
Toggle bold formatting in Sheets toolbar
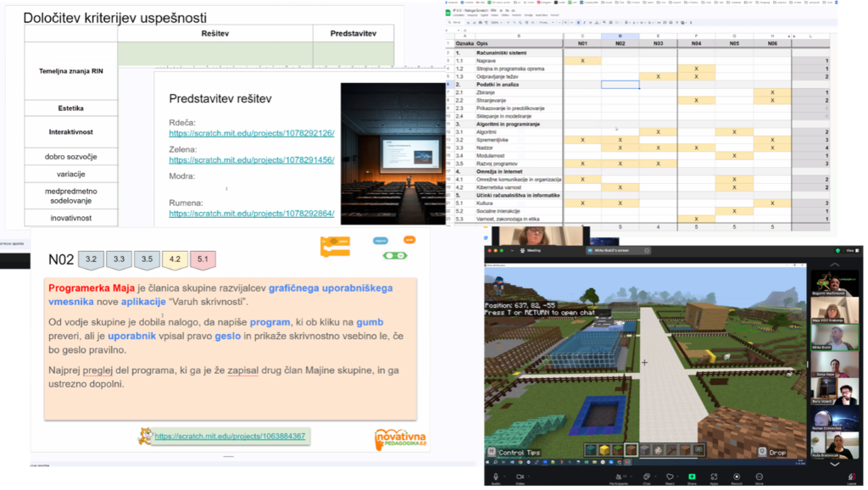coord(578,23)
